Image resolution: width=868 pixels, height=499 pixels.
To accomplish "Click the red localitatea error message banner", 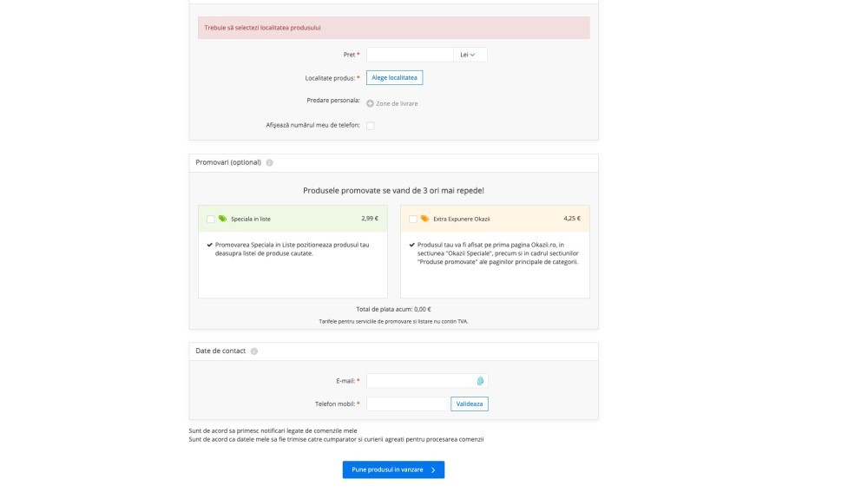I will [393, 28].
